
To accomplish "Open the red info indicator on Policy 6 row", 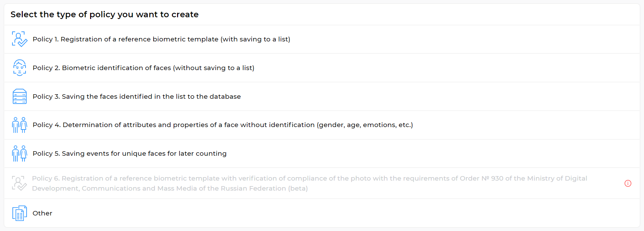I will point(628,183).
